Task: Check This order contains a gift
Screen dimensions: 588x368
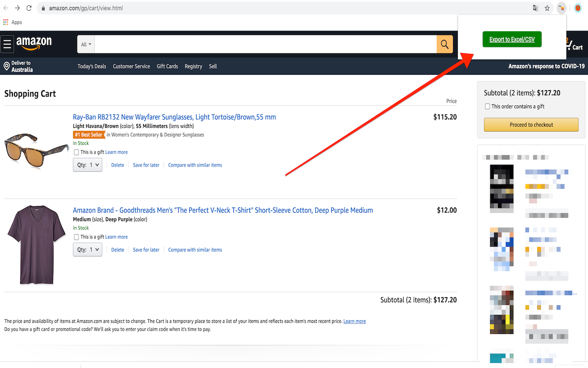Action: pos(487,106)
